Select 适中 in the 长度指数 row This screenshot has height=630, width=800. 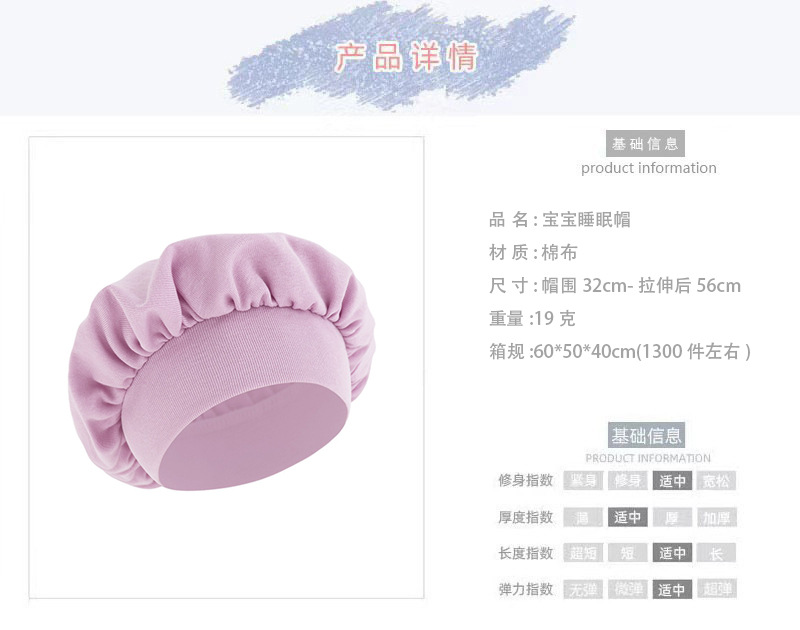(672, 553)
